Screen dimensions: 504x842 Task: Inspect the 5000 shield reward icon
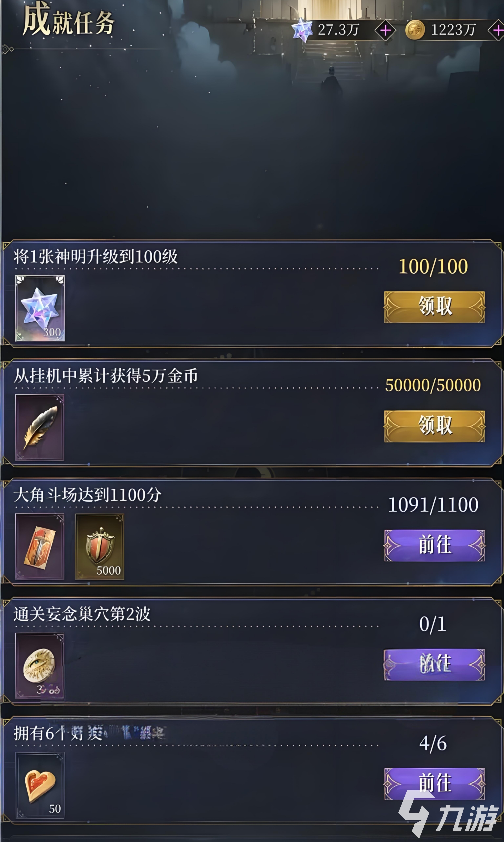(100, 547)
